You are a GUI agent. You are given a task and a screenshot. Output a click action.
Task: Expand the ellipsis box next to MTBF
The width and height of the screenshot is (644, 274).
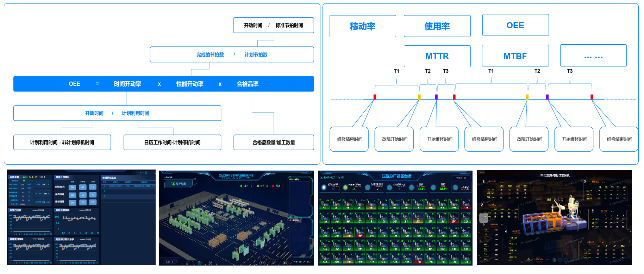(x=593, y=56)
